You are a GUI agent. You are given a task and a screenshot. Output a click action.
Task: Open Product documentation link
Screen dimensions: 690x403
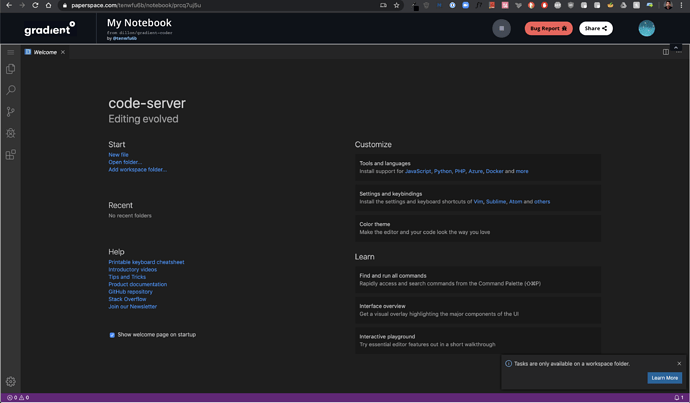[137, 284]
